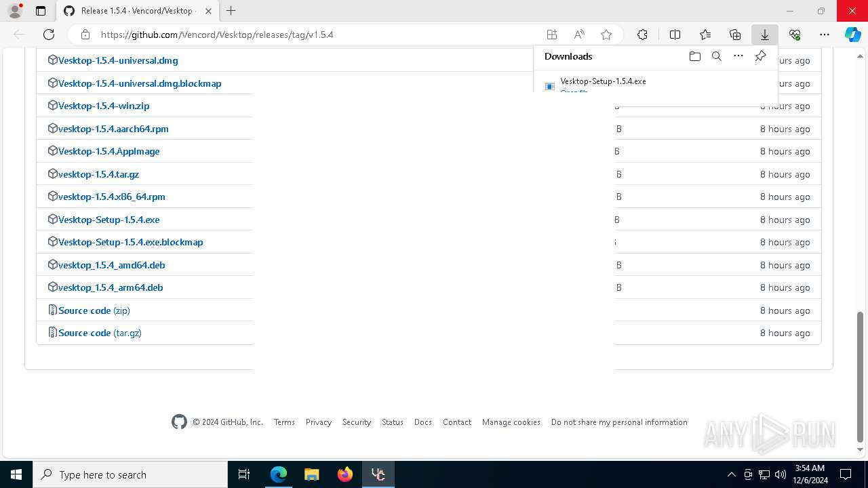
Task: Open the browser profile avatar
Action: [x=15, y=11]
